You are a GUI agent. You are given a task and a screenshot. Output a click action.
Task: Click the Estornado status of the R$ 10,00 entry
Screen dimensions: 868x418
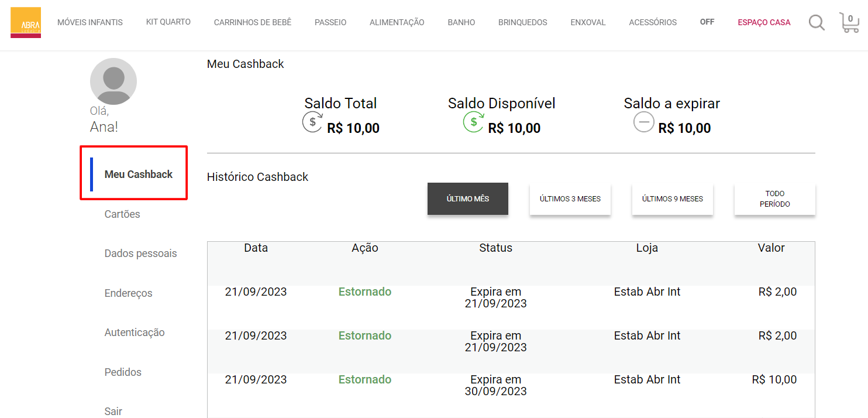pos(364,379)
